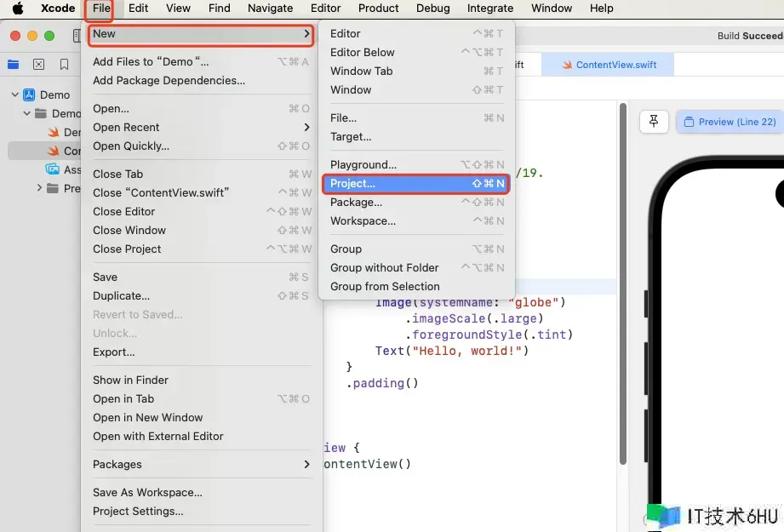Click the editor vertical scrollbar
784x532 pixels.
coord(622,283)
